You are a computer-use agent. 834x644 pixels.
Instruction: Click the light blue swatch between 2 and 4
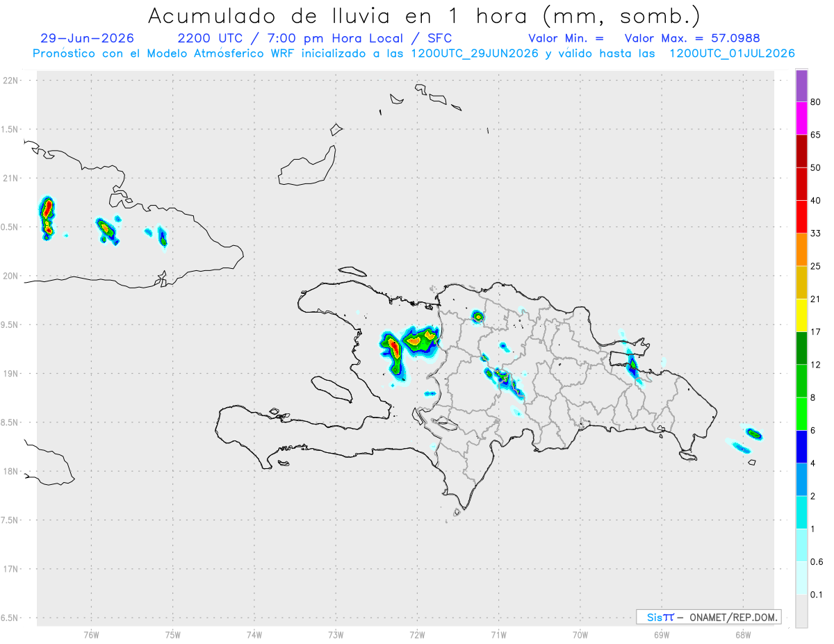[x=801, y=479]
